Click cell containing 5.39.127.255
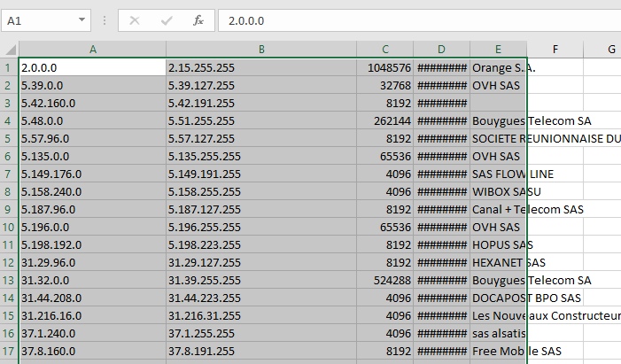 (x=261, y=85)
